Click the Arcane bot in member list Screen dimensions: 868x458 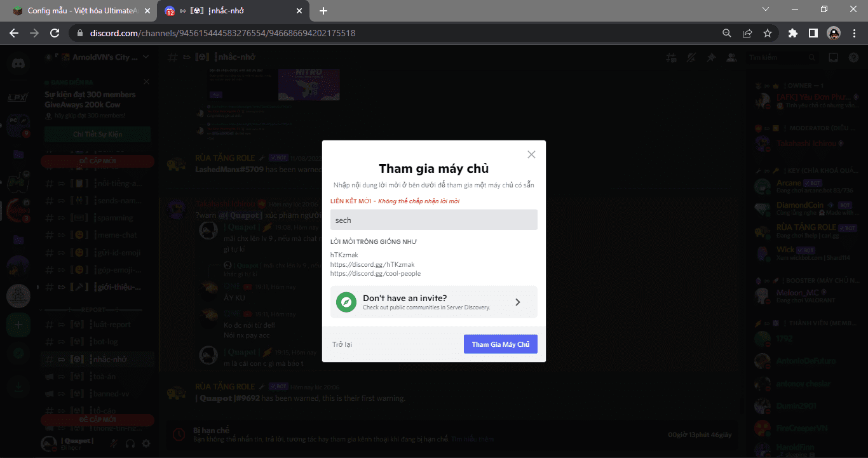[807, 187]
